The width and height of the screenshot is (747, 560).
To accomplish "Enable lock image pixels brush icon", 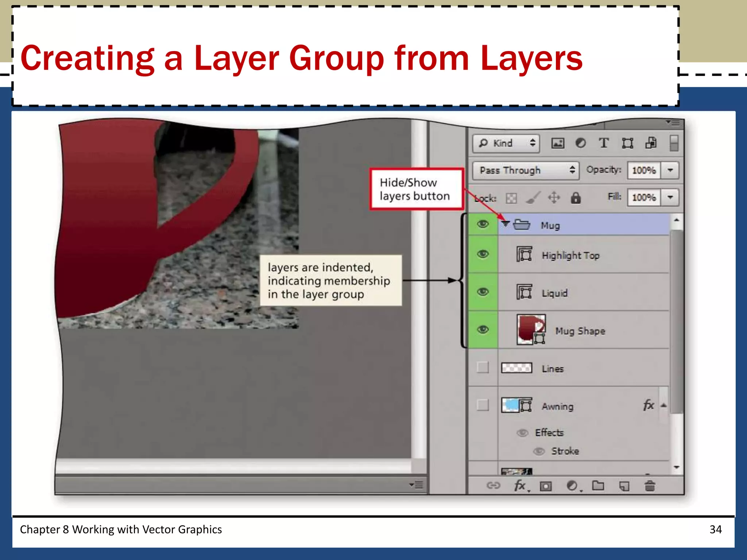I will tap(533, 198).
